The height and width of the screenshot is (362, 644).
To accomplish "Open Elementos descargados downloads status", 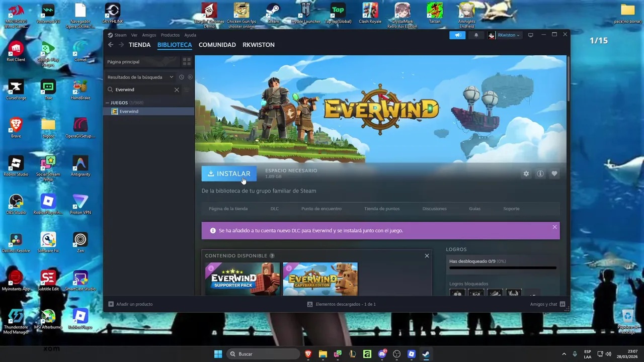I will (342, 304).
